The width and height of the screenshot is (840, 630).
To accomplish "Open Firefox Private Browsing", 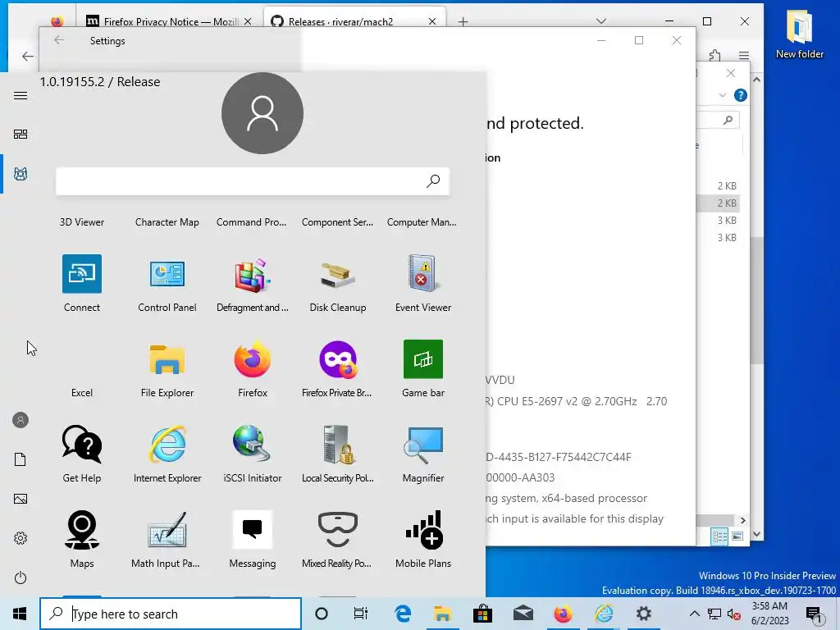I will coord(337,368).
